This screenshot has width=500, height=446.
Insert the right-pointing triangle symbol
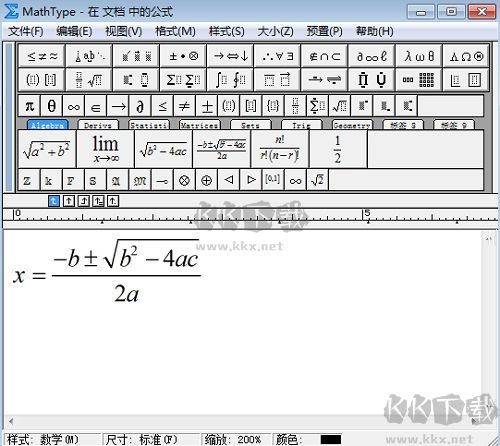click(251, 180)
